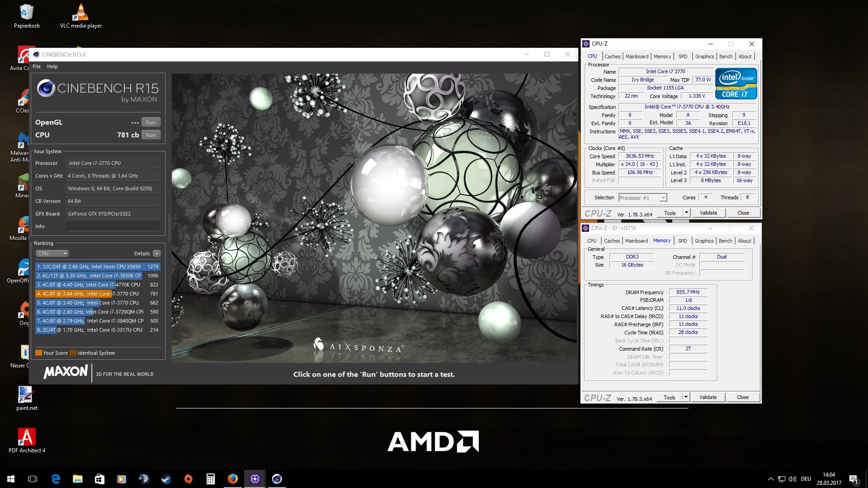Click orange Your Score legend swatch
Viewport: 868px width, 488px height.
click(38, 353)
